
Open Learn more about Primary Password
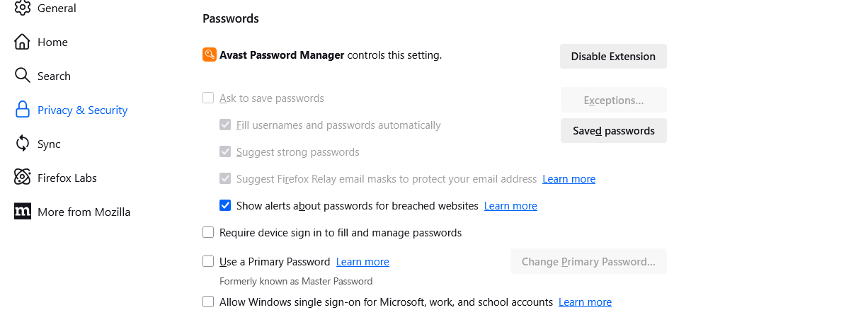pyautogui.click(x=362, y=262)
